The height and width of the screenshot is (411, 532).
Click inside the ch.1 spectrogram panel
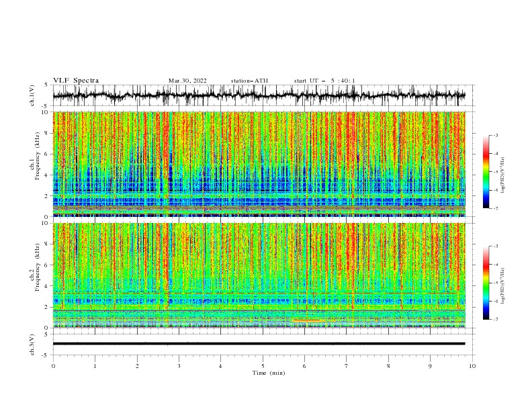pyautogui.click(x=259, y=164)
